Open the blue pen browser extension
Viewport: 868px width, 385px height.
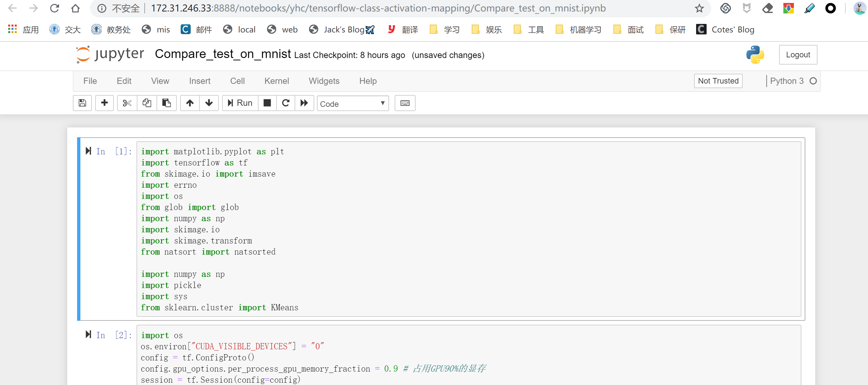[x=809, y=8]
